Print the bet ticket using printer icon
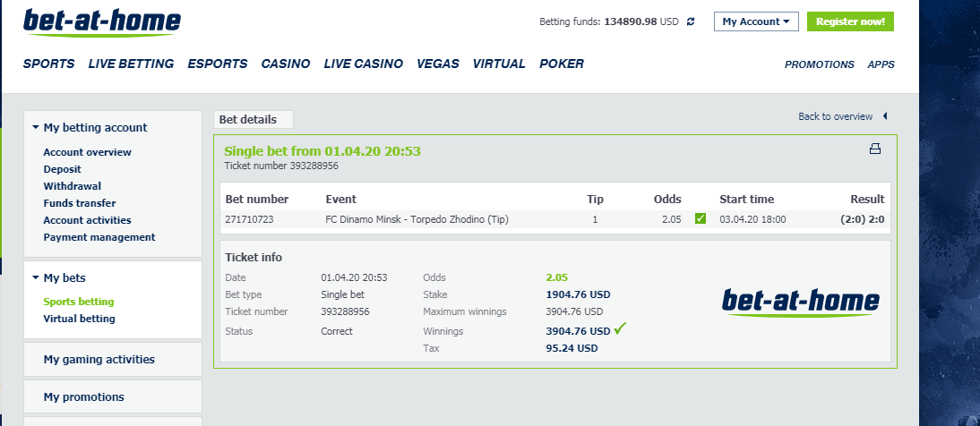The width and height of the screenshot is (980, 426). pos(875,149)
